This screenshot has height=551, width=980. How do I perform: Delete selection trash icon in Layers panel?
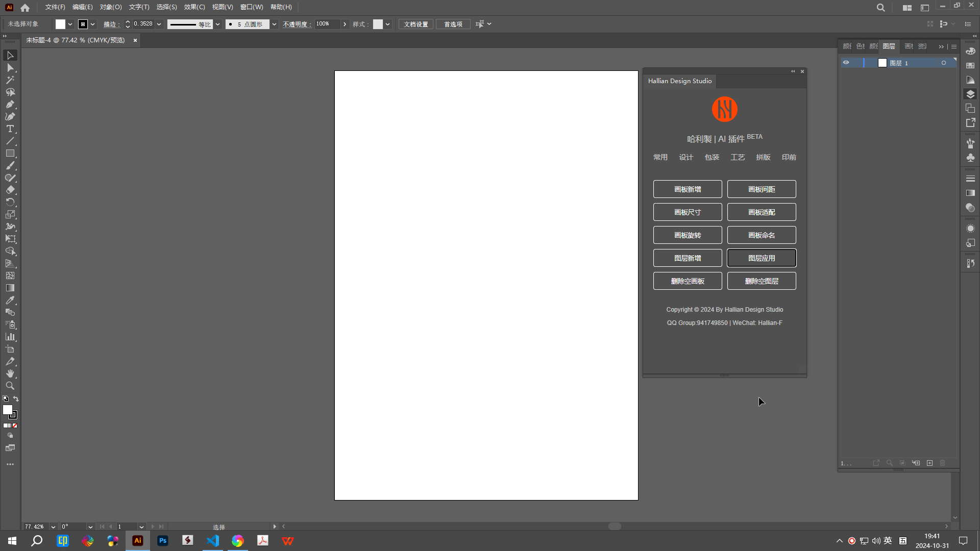pyautogui.click(x=943, y=463)
